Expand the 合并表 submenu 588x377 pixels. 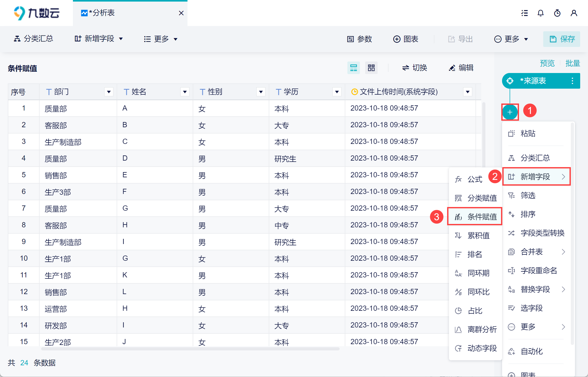(x=536, y=252)
